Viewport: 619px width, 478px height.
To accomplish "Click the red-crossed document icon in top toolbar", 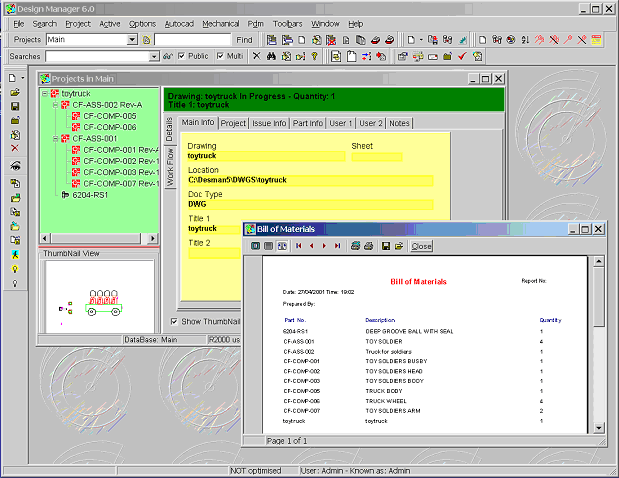I will point(331,39).
